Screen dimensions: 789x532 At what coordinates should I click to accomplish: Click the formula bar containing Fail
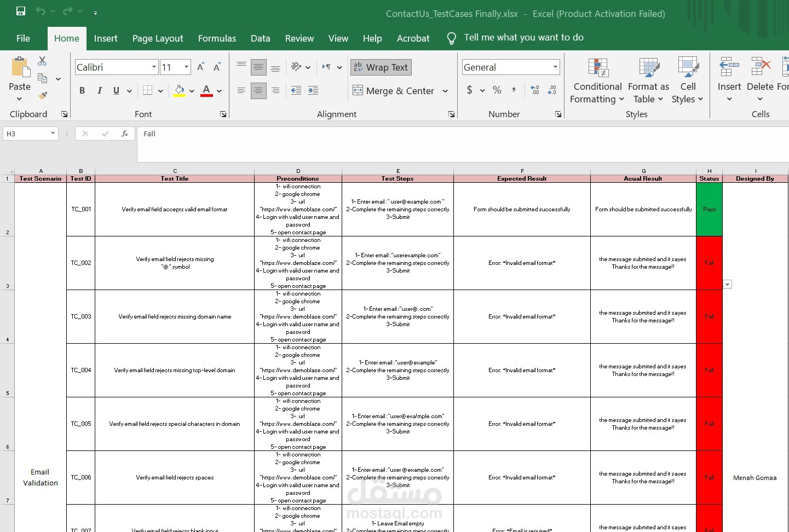pyautogui.click(x=463, y=144)
